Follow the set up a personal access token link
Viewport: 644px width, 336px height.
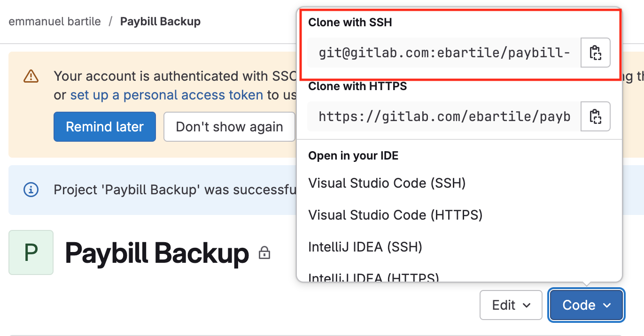(166, 95)
